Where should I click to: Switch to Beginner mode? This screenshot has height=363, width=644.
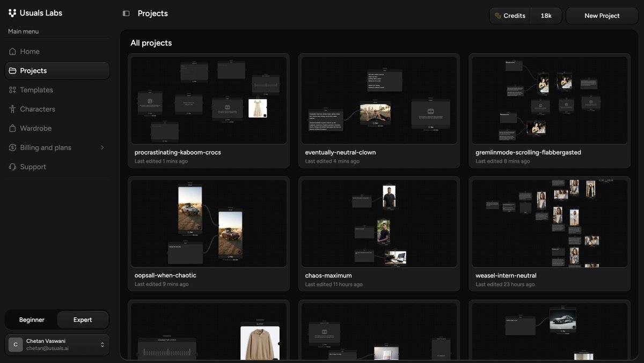32,320
